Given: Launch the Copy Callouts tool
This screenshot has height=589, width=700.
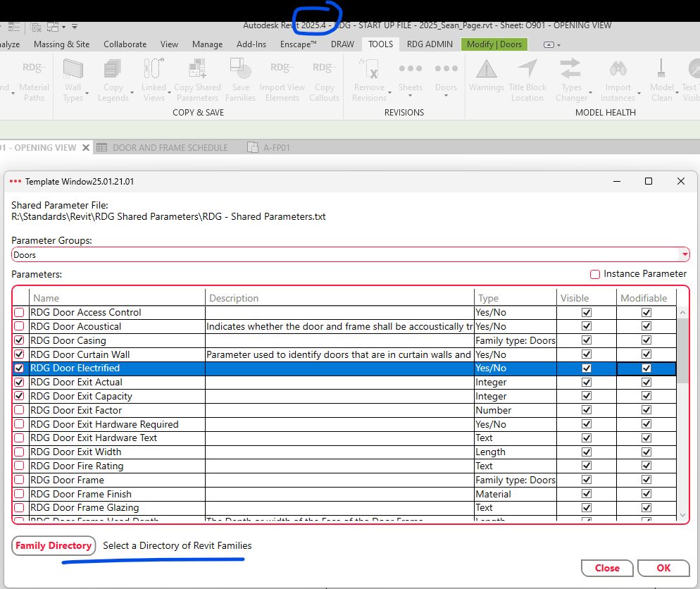Looking at the screenshot, I should [324, 80].
